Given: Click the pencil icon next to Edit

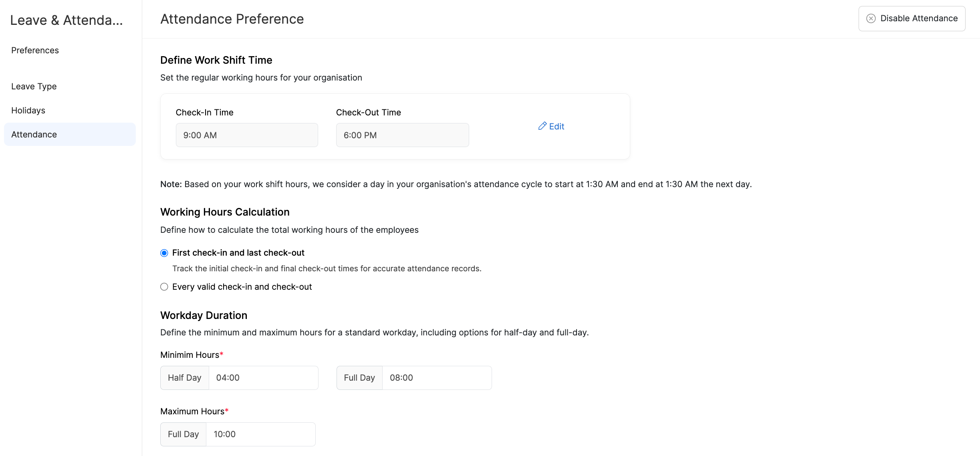Looking at the screenshot, I should [x=542, y=126].
